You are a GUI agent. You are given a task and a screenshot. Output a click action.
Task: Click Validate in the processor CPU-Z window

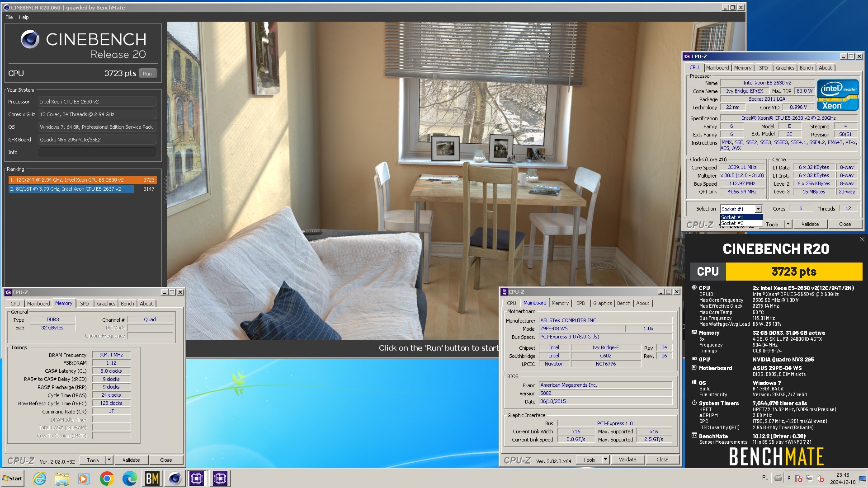click(810, 224)
